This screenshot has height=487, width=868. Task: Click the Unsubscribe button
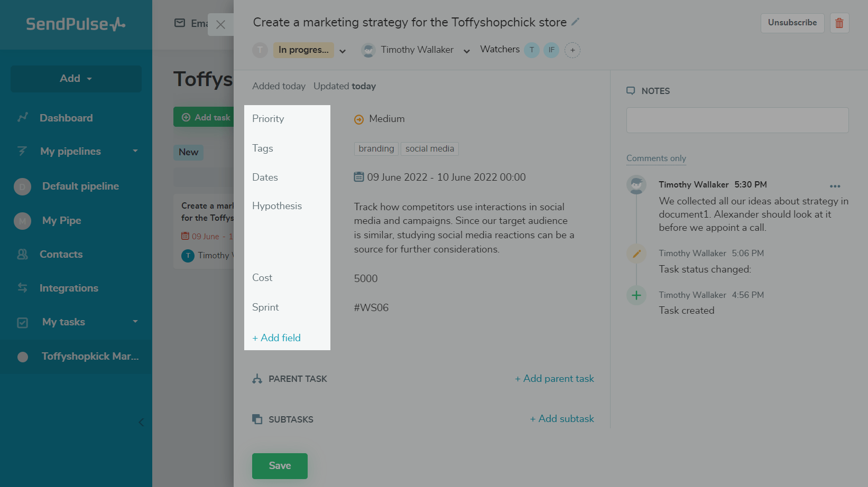click(x=792, y=23)
